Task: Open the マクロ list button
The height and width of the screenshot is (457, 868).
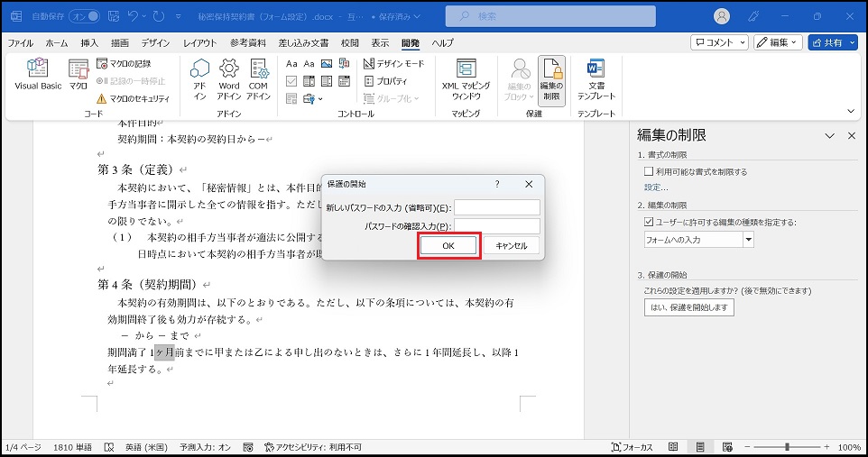Action: (78, 75)
